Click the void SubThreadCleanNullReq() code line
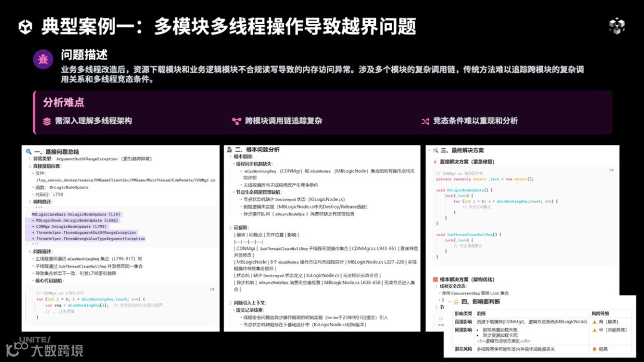644x362 pixels. 469,234
